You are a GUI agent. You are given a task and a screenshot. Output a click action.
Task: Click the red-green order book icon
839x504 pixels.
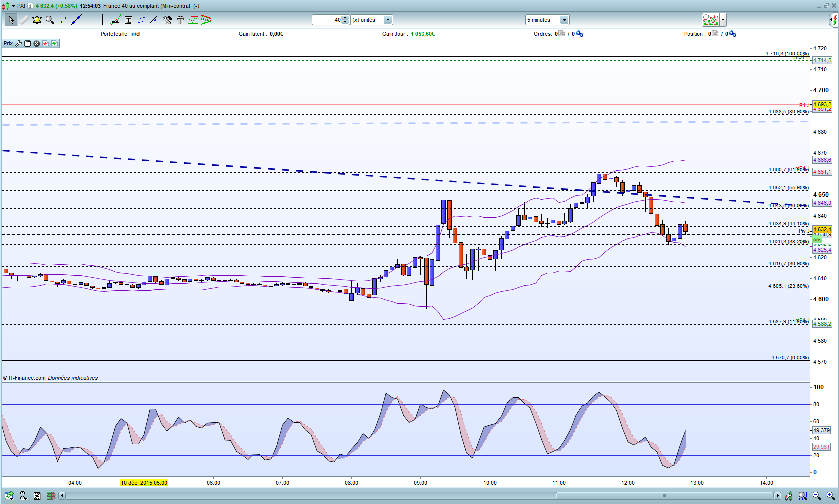click(x=50, y=496)
